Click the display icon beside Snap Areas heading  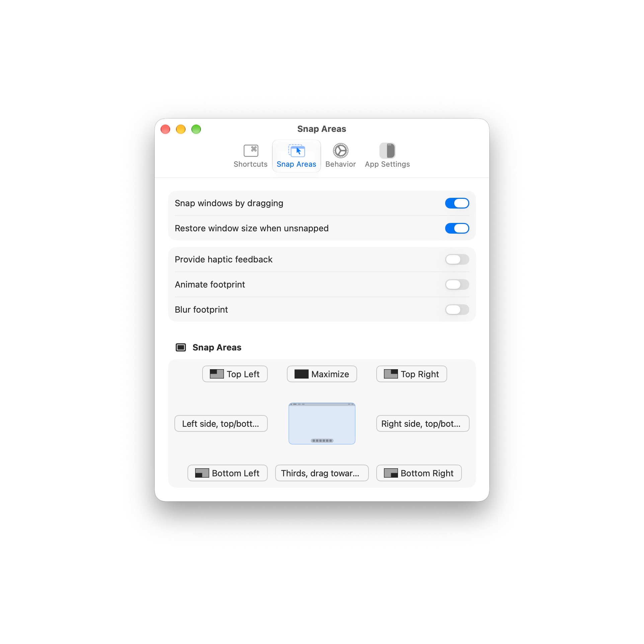(181, 347)
